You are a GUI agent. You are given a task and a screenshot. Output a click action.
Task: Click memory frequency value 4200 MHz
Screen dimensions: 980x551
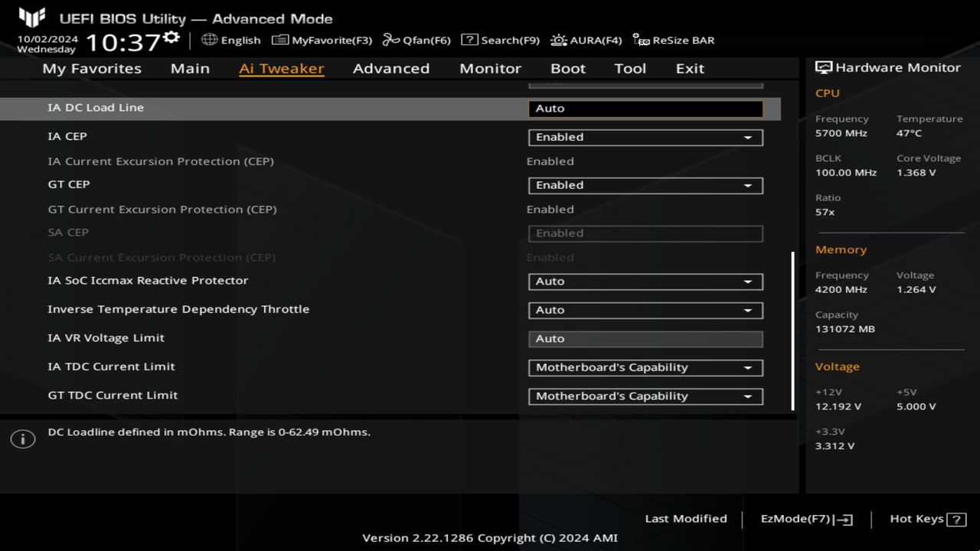841,290
